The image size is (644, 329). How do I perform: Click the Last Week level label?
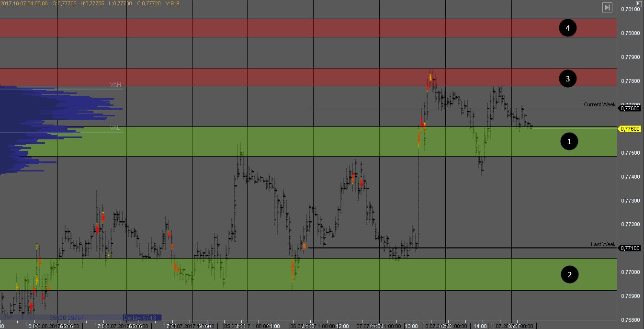(x=603, y=244)
